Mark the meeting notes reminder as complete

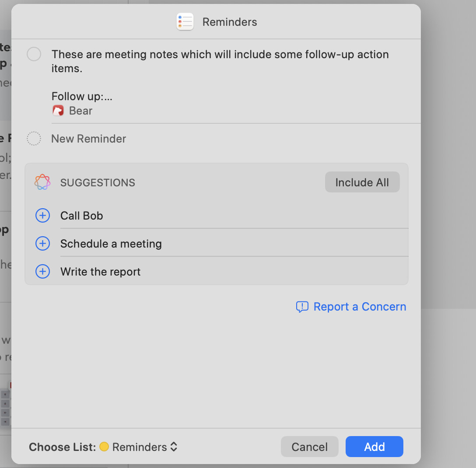pos(34,55)
